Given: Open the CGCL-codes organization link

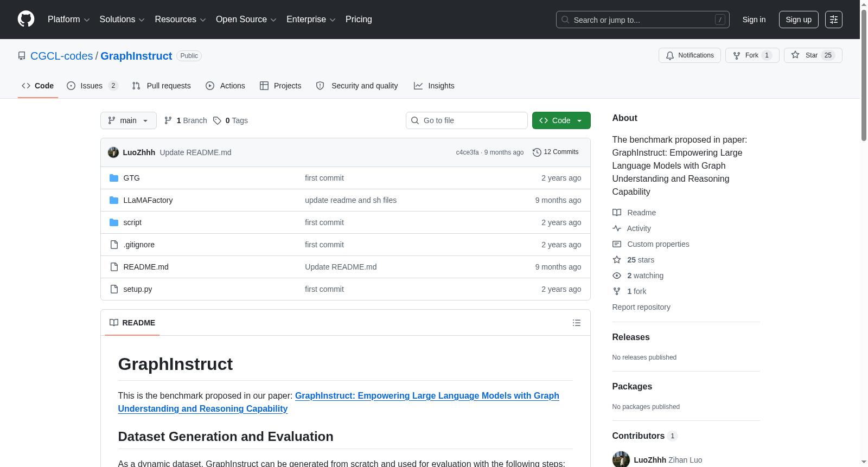Looking at the screenshot, I should 62,56.
